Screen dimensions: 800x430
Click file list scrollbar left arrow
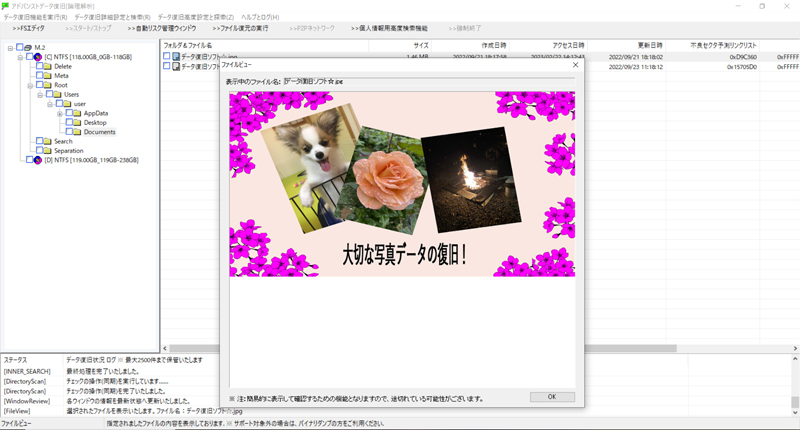[165, 348]
